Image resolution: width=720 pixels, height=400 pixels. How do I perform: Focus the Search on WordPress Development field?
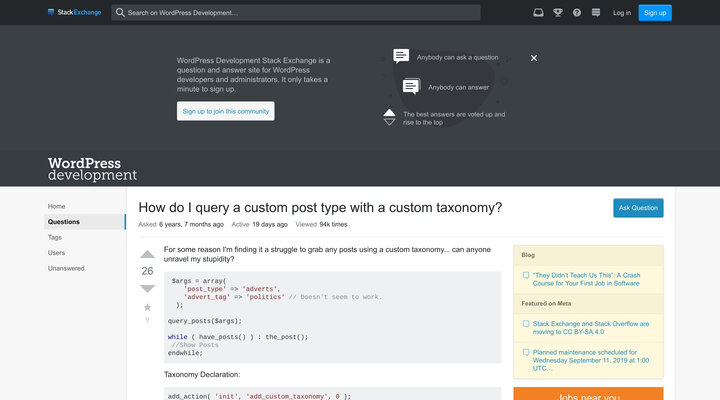(296, 12)
